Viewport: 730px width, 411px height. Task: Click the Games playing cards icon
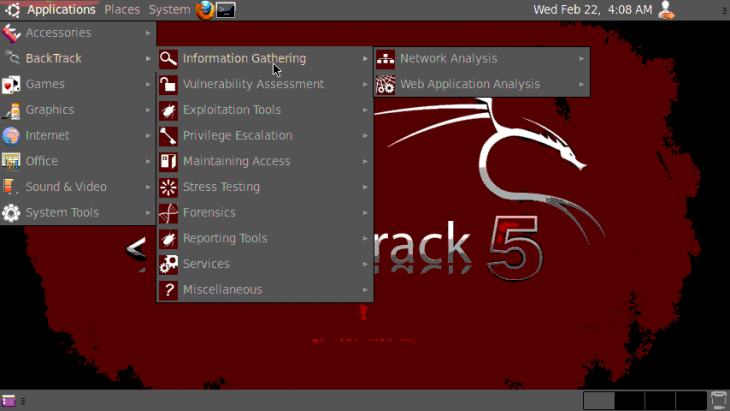(11, 84)
